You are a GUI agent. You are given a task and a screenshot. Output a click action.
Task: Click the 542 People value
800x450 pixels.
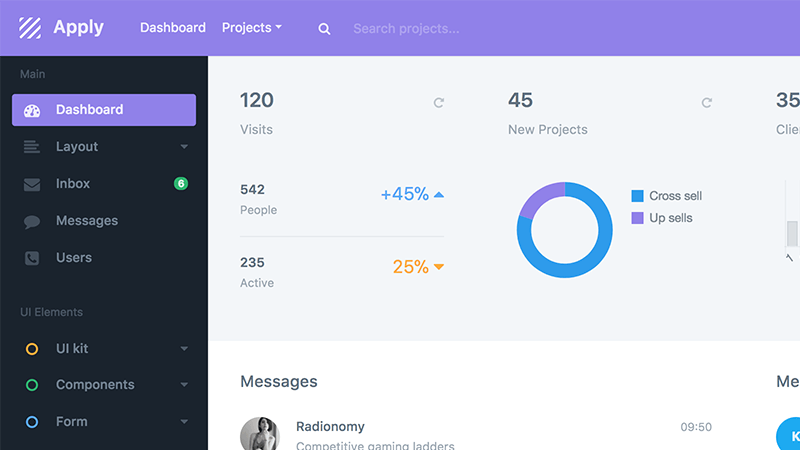pyautogui.click(x=253, y=190)
